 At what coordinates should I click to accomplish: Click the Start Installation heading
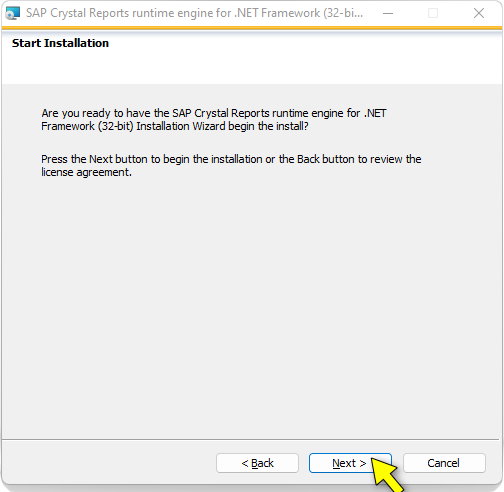pyautogui.click(x=60, y=43)
